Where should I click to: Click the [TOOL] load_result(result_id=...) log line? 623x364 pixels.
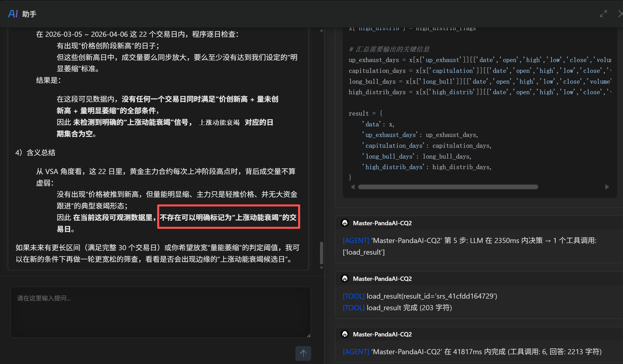click(x=420, y=296)
